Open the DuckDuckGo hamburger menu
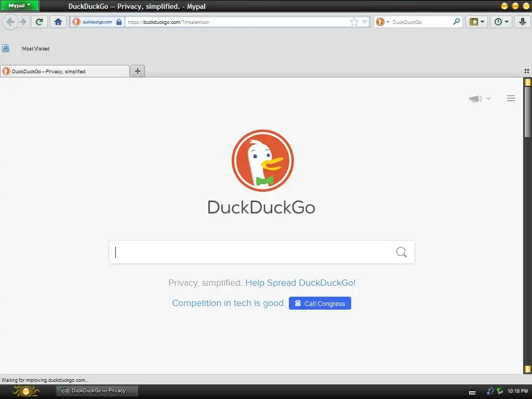The height and width of the screenshot is (399, 532). point(511,98)
